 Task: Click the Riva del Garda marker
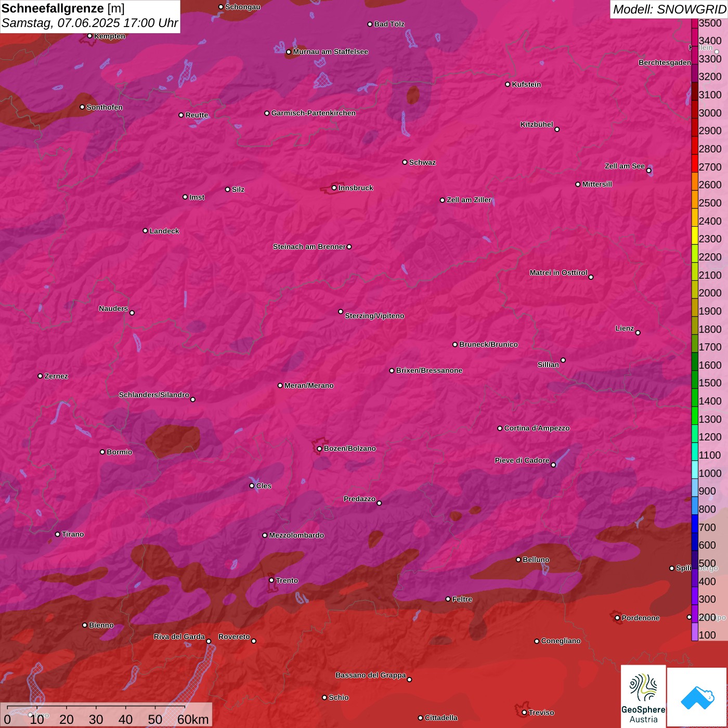point(209,641)
